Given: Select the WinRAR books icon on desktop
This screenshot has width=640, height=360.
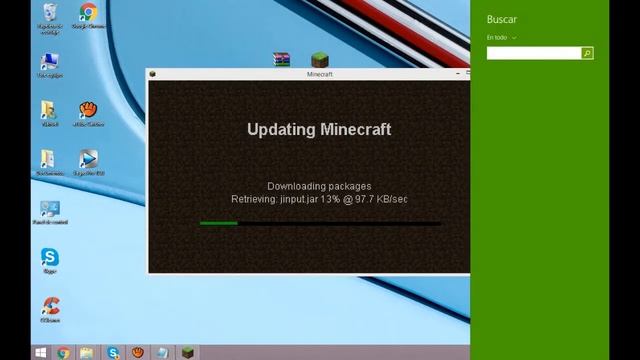Looking at the screenshot, I should [x=282, y=60].
